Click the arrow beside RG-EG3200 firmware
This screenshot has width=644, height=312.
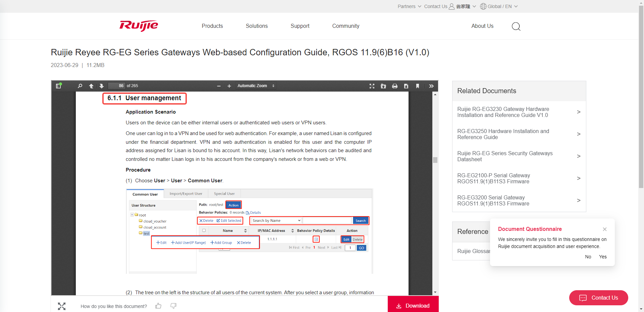click(x=579, y=200)
